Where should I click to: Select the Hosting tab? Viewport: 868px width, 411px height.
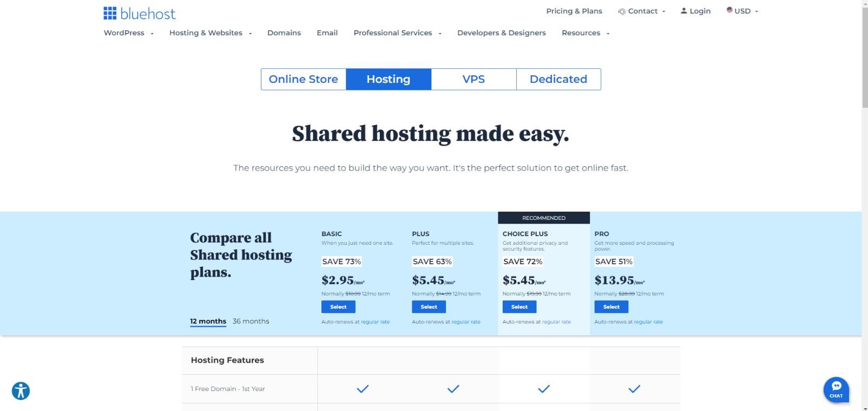pyautogui.click(x=389, y=79)
